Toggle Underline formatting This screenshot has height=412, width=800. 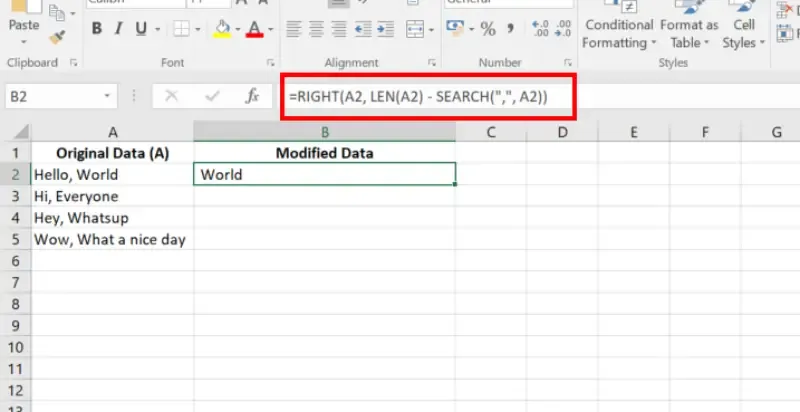click(x=141, y=29)
